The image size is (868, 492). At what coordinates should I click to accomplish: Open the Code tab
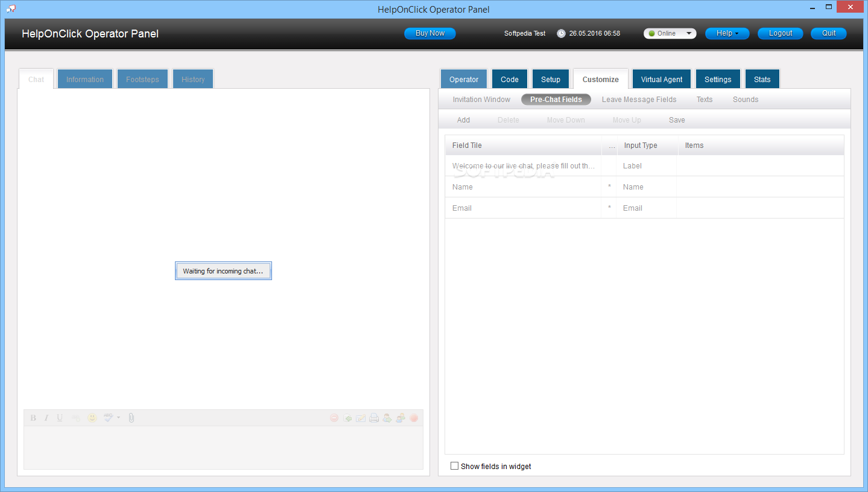510,79
